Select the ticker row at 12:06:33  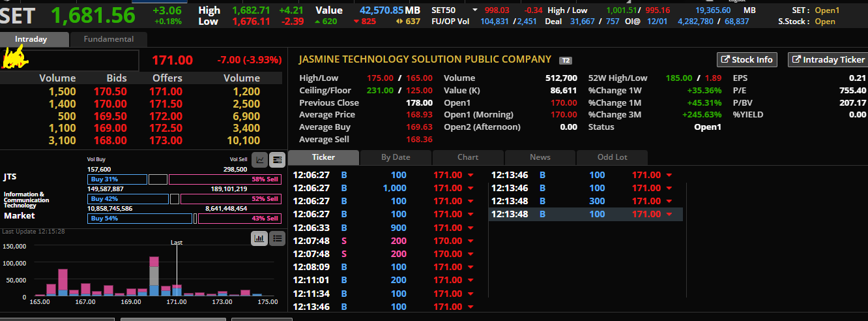pyautogui.click(x=387, y=228)
